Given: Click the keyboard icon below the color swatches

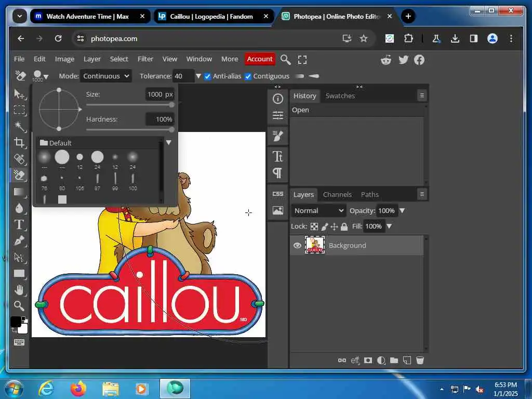Looking at the screenshot, I should point(19,342).
